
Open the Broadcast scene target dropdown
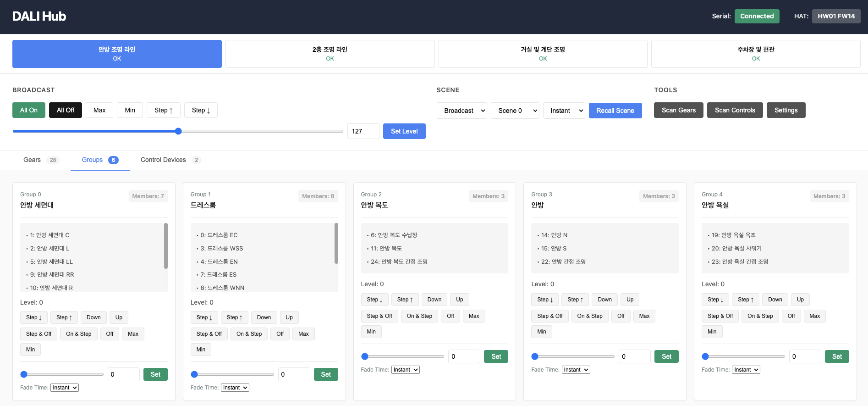tap(461, 111)
